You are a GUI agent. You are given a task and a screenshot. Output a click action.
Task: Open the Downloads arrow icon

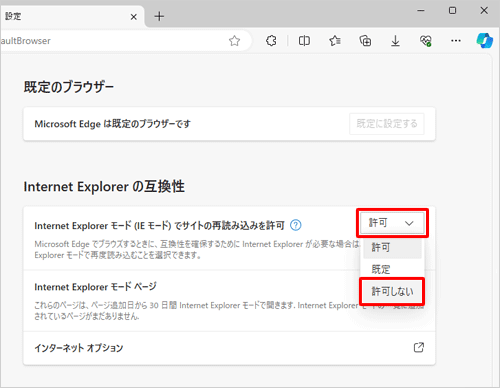point(395,41)
